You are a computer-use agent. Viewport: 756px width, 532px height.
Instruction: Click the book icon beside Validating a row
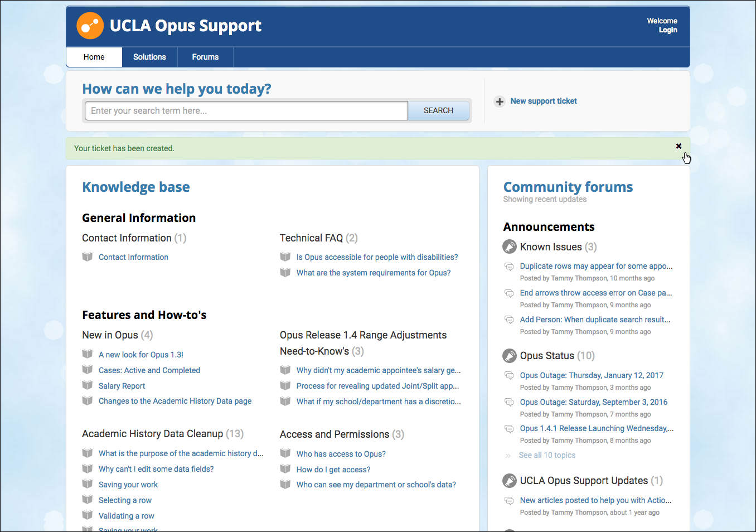click(88, 515)
